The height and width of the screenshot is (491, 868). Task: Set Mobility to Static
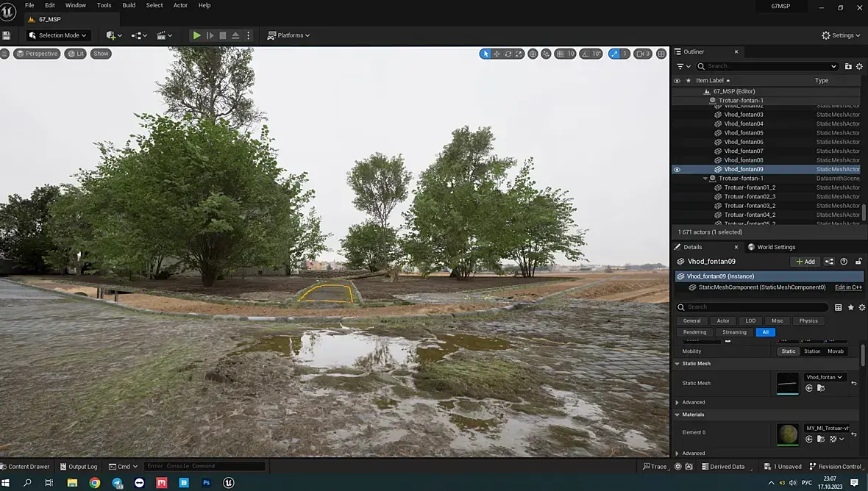[789, 351]
